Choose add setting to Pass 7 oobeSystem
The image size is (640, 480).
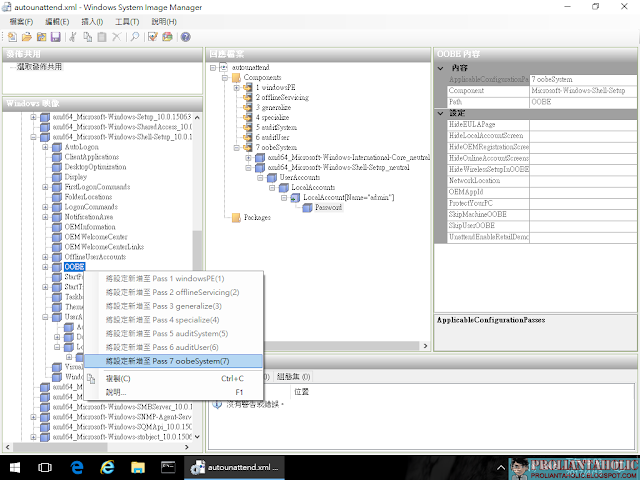(173, 361)
